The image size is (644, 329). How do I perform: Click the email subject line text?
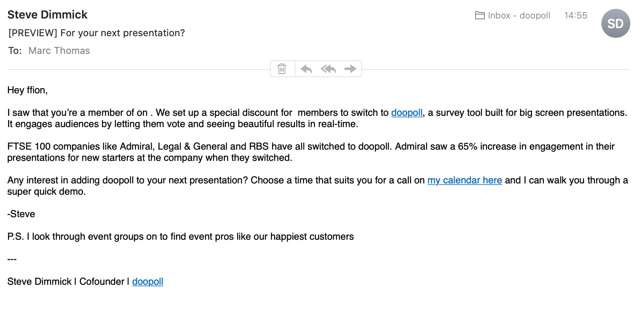pyautogui.click(x=96, y=33)
